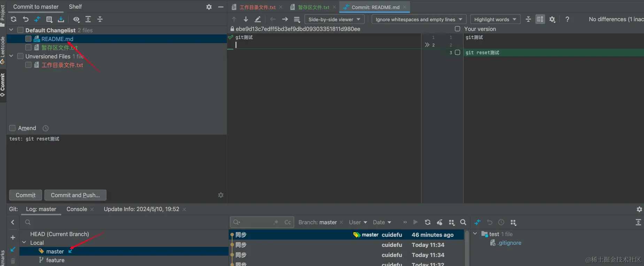Open Commit tool window settings gear
The width and height of the screenshot is (644, 266).
(x=209, y=7)
